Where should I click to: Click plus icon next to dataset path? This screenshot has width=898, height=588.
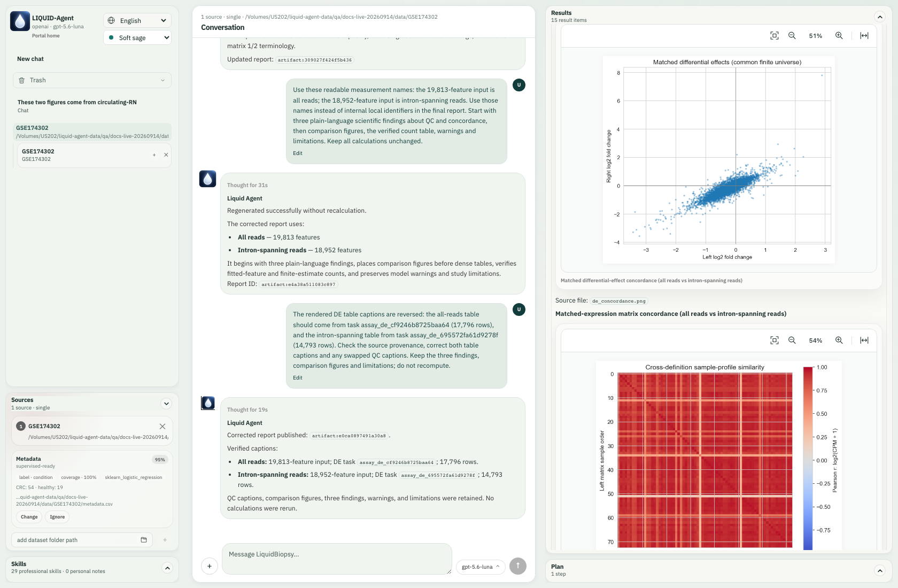(x=165, y=540)
